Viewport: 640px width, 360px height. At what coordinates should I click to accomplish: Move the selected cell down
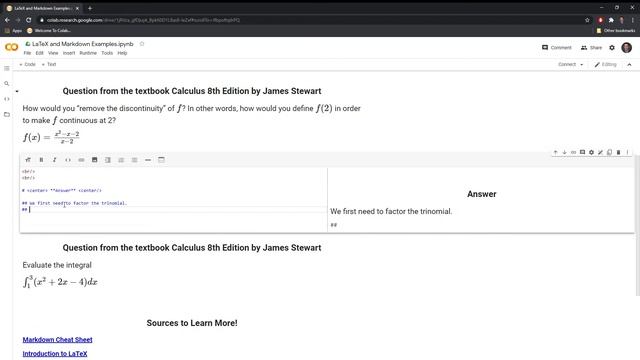[564, 152]
